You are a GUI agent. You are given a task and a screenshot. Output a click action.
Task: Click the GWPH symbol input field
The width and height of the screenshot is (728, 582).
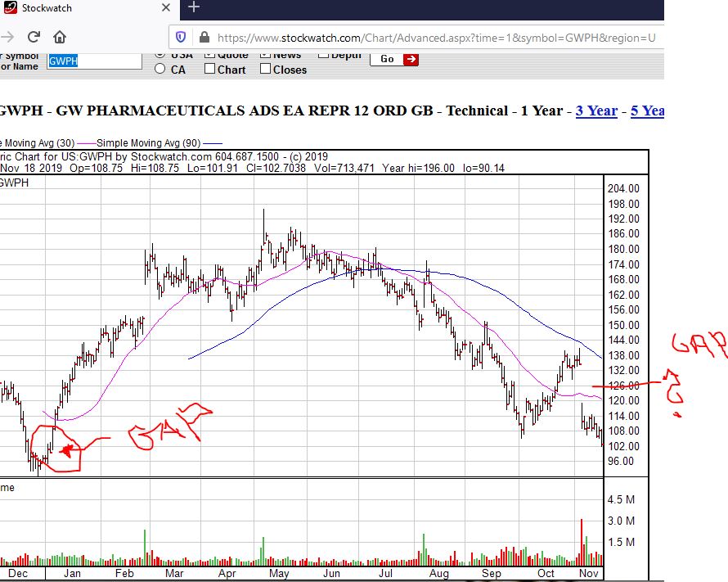point(92,61)
